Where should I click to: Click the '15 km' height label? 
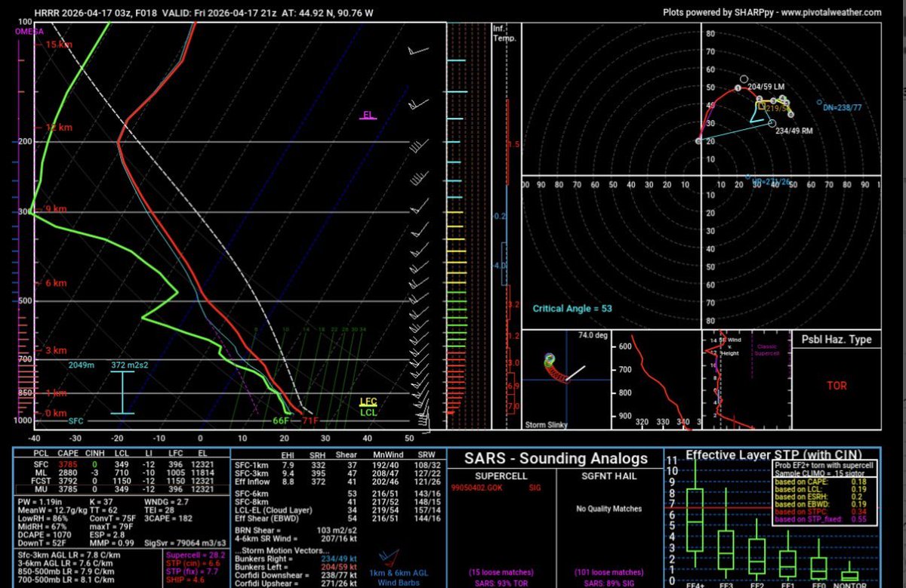pos(58,45)
